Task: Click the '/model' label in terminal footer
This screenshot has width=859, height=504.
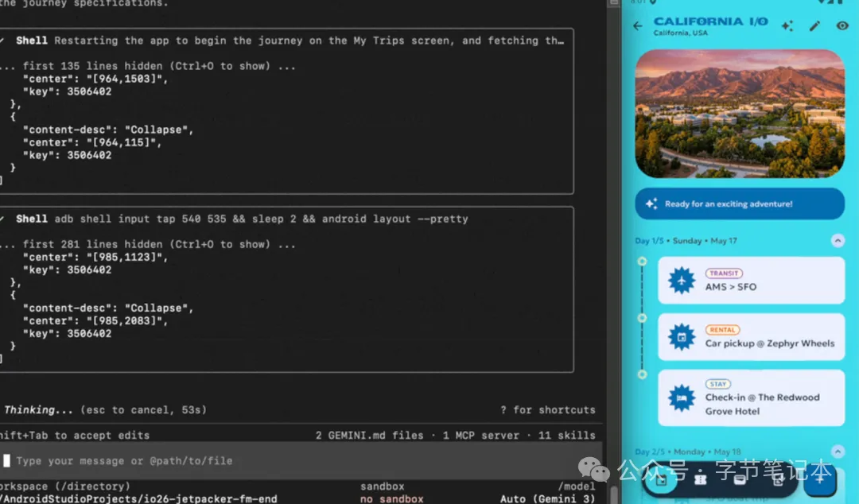Action: click(x=577, y=487)
